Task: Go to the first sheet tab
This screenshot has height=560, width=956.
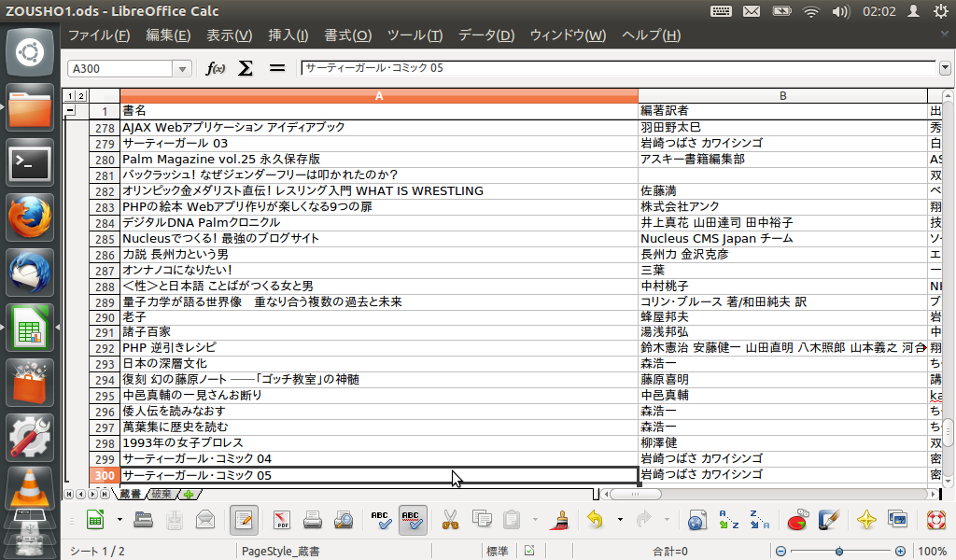Action: pyautogui.click(x=69, y=494)
